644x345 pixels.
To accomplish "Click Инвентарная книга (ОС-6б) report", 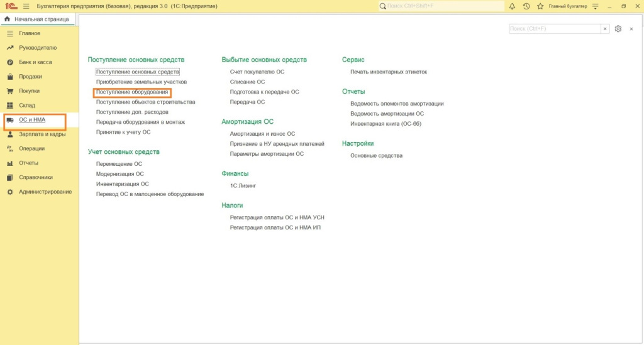I will click(x=386, y=124).
